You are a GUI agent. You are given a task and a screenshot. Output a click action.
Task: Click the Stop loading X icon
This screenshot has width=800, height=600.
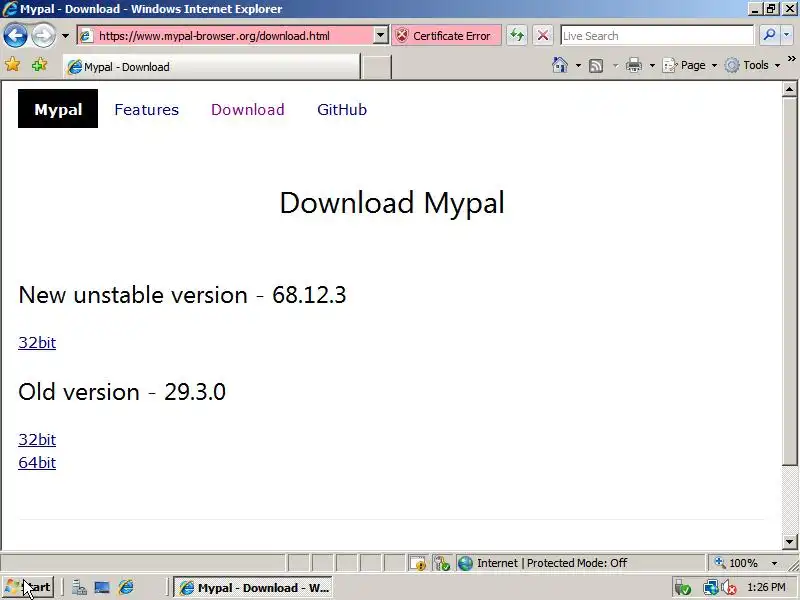(543, 36)
